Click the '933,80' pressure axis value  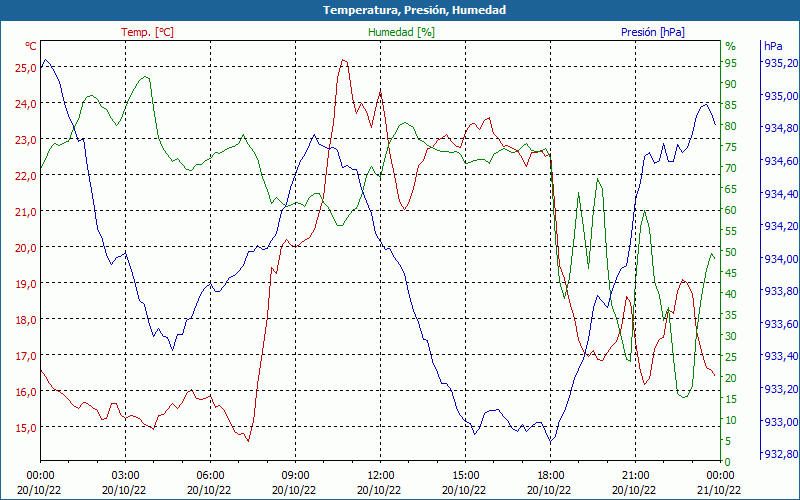coord(780,291)
